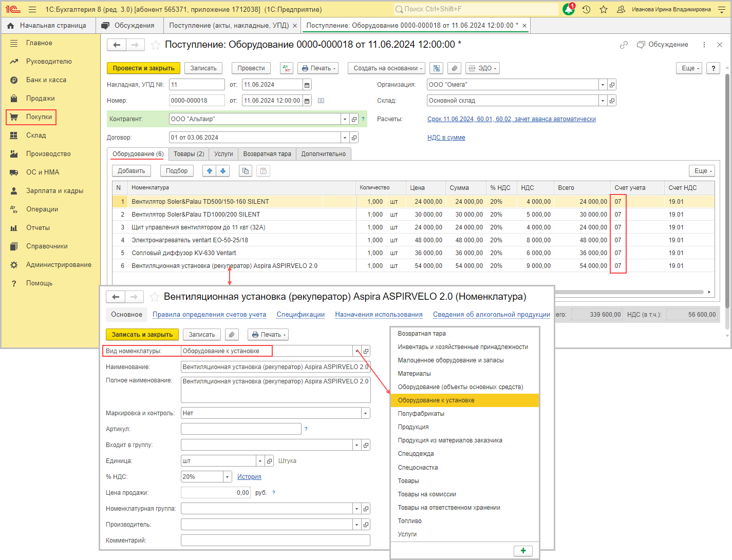Switch to Услуги tab
Viewport: 732px width, 560px height.
pos(223,154)
